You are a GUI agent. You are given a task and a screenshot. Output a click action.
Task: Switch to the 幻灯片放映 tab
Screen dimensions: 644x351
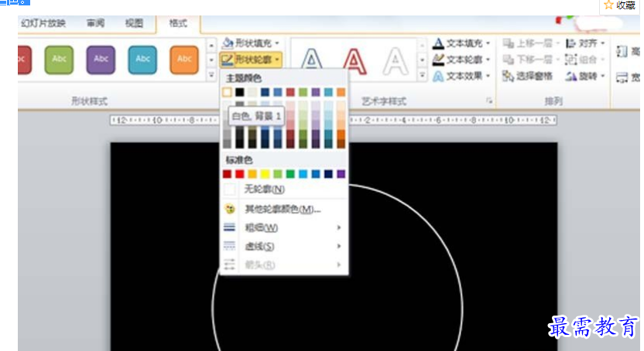pyautogui.click(x=43, y=23)
